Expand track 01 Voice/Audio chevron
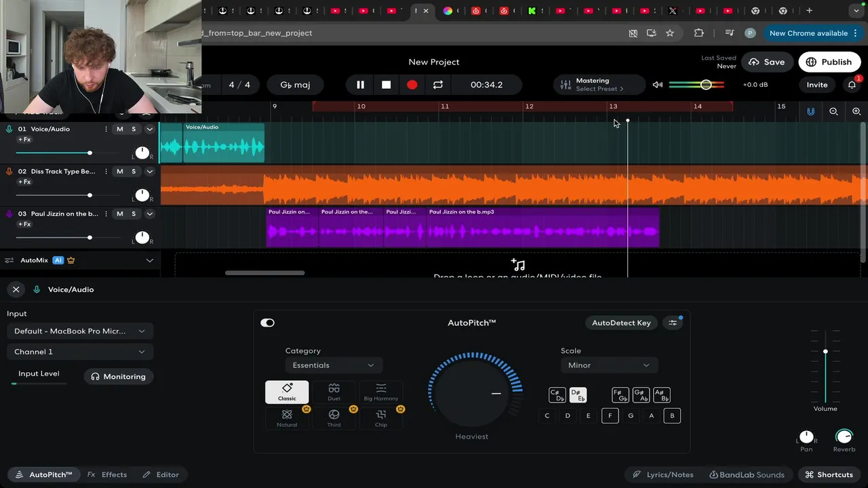The image size is (868, 488). click(x=150, y=129)
